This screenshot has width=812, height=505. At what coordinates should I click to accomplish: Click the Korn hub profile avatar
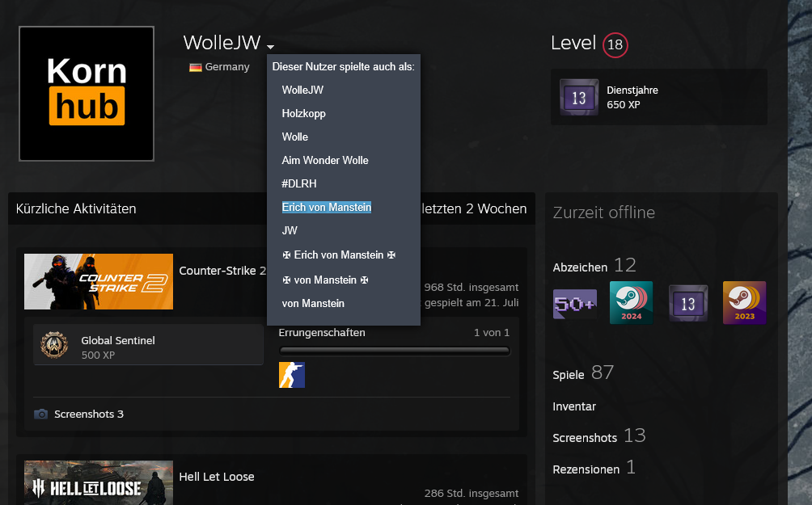[87, 94]
